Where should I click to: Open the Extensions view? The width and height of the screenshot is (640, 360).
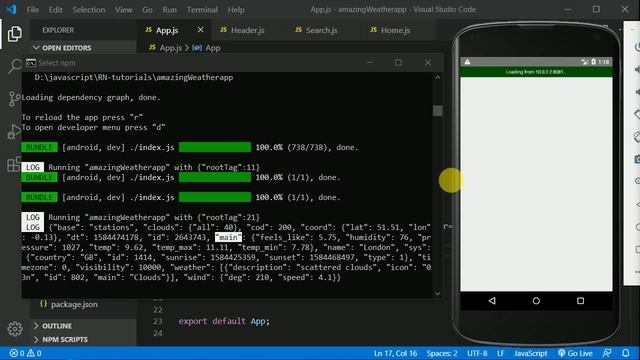[x=14, y=164]
